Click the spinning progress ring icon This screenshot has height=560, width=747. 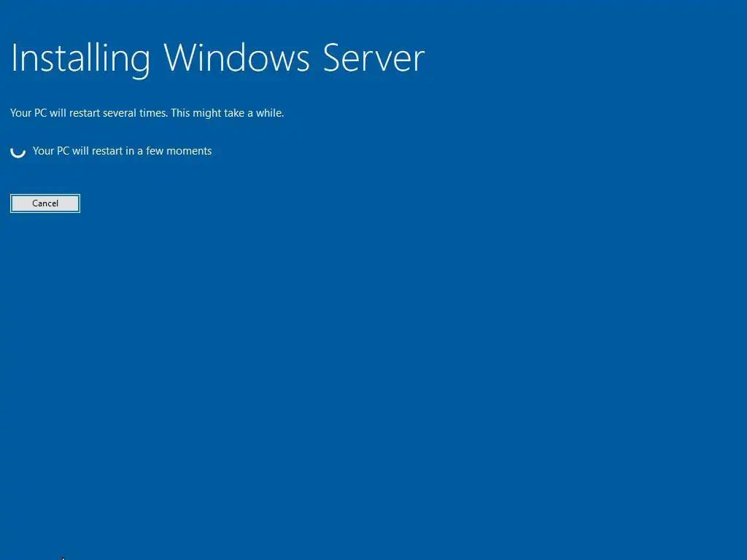(x=18, y=152)
